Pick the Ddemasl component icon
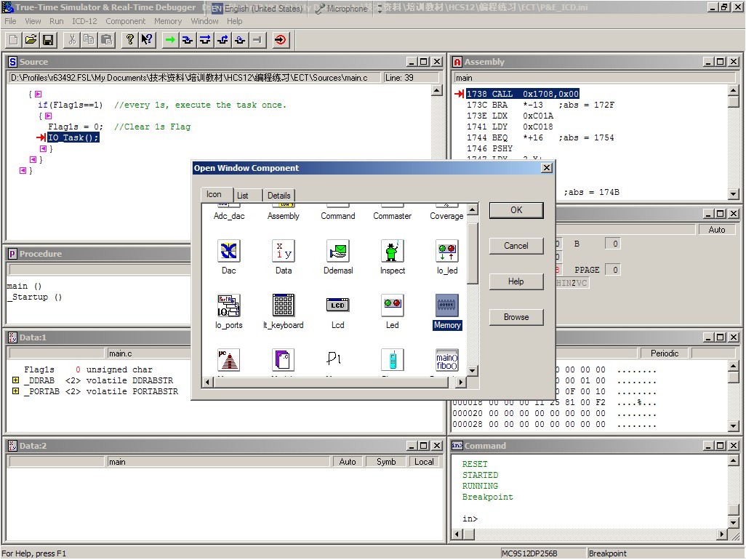This screenshot has height=560, width=746. [x=338, y=252]
